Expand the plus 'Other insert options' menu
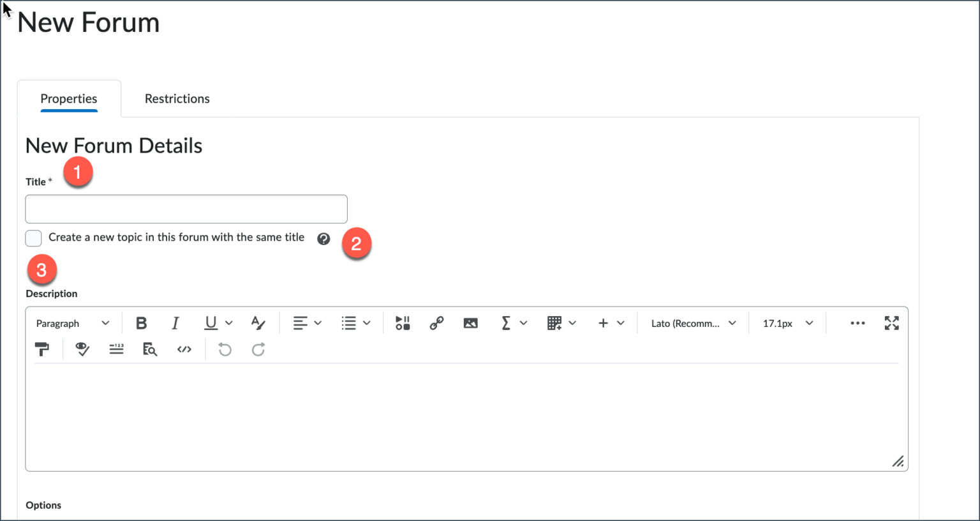Image resolution: width=980 pixels, height=521 pixels. click(611, 323)
